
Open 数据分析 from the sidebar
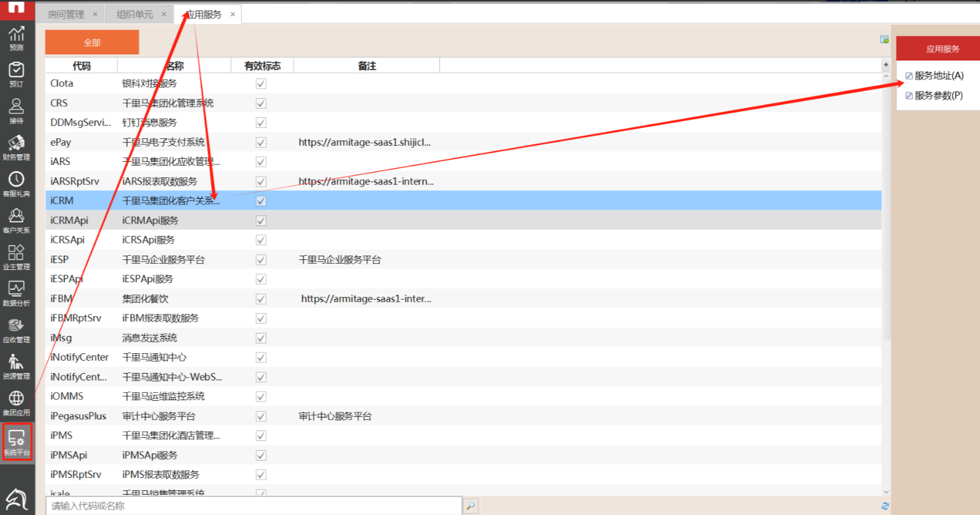point(17,293)
